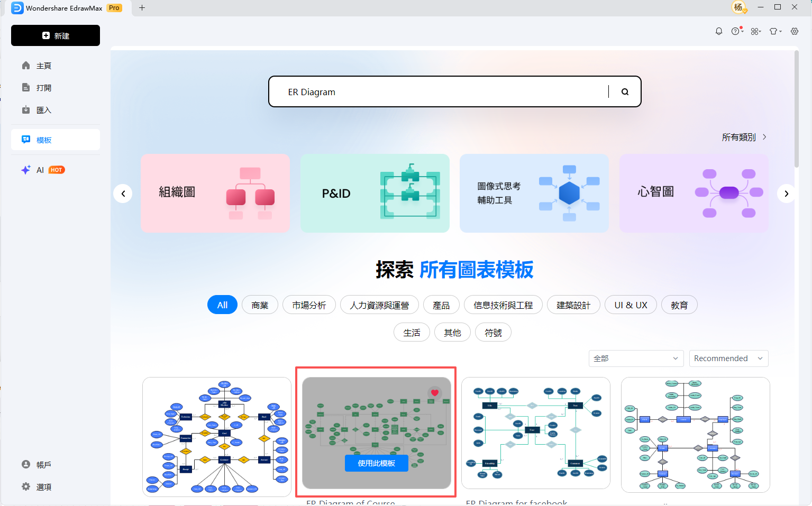This screenshot has width=812, height=506.
Task: Open the notifications bell
Action: tap(718, 31)
